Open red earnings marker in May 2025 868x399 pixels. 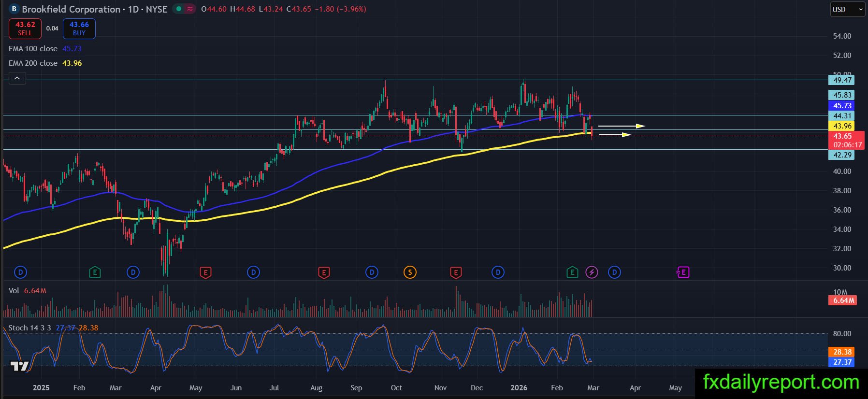pyautogui.click(x=205, y=272)
